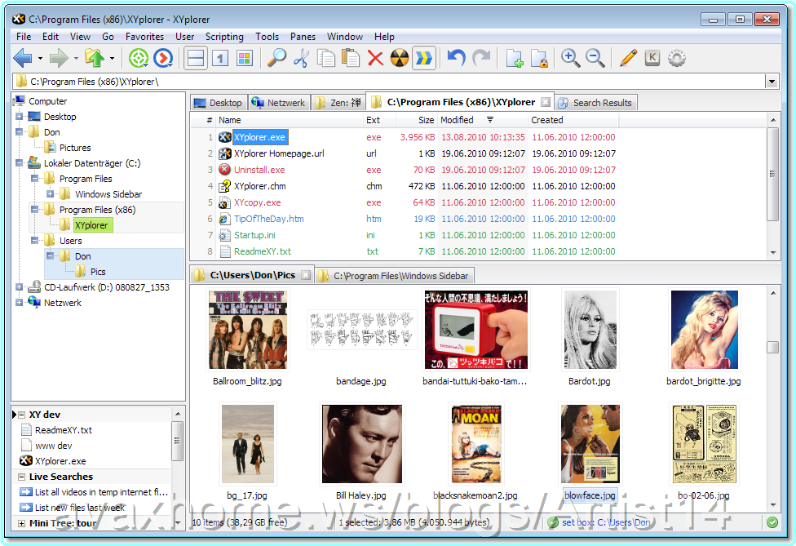796x546 pixels.
Task: Toggle the thumbnails view icon
Action: (x=244, y=58)
